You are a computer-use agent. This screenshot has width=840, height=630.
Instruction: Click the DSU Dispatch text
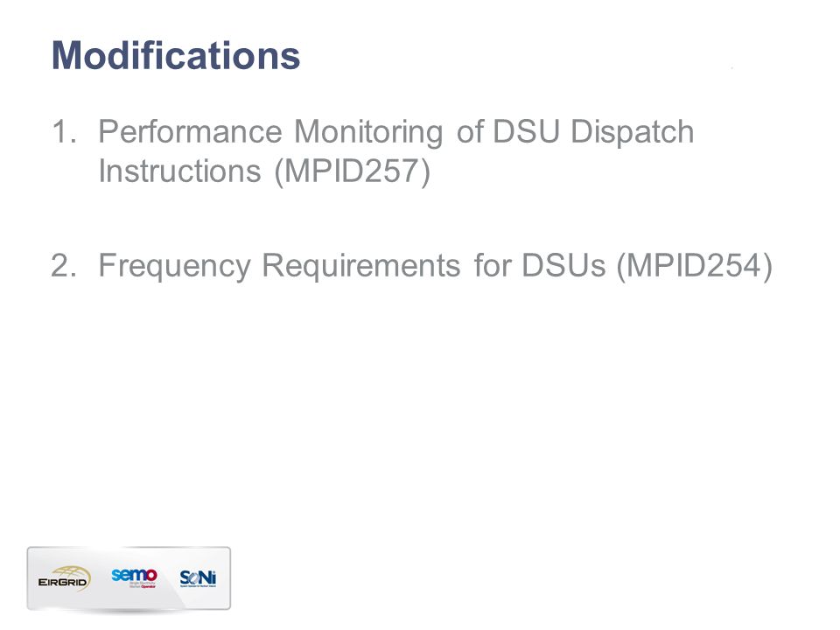pyautogui.click(x=593, y=132)
